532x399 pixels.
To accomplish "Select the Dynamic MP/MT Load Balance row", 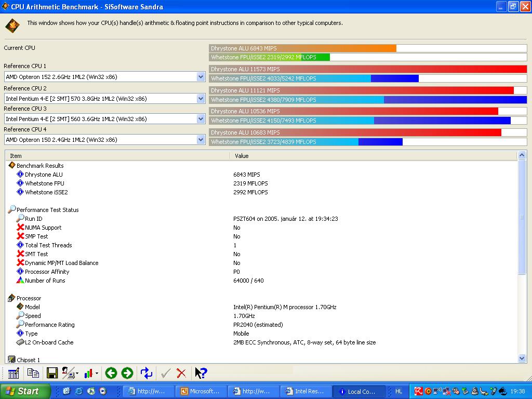I will click(x=262, y=262).
